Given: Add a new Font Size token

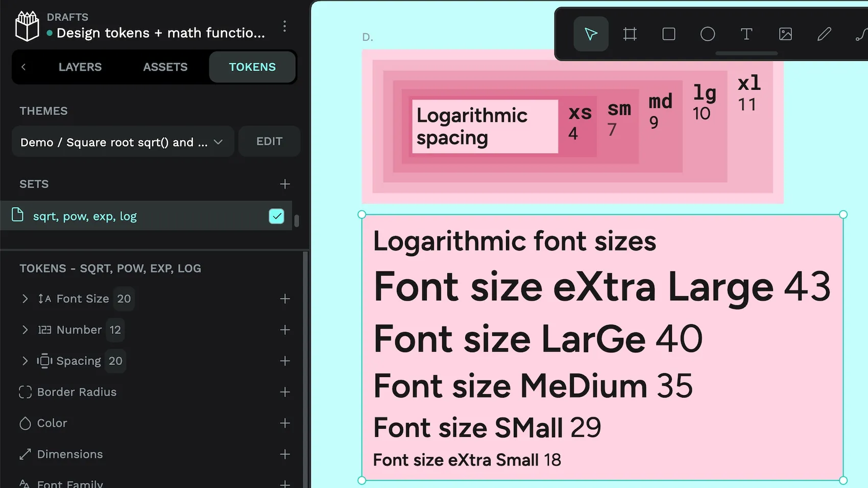Looking at the screenshot, I should [x=285, y=299].
